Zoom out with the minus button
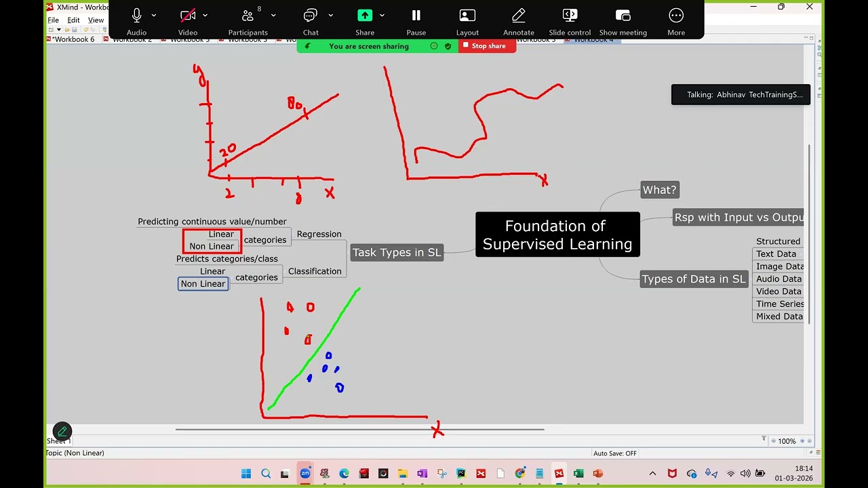 point(773,441)
